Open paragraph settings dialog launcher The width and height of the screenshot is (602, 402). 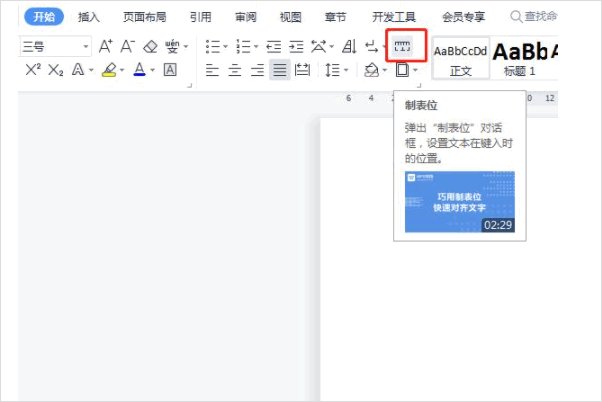419,86
